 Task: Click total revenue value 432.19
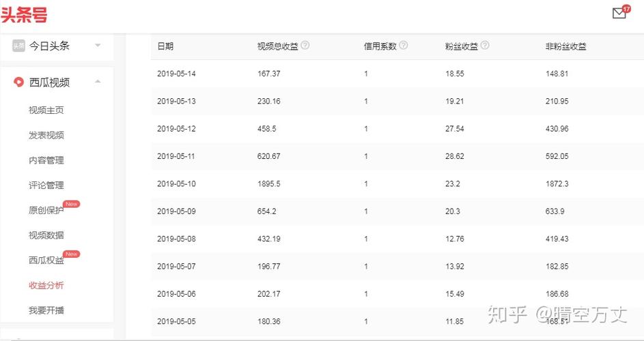(x=269, y=239)
